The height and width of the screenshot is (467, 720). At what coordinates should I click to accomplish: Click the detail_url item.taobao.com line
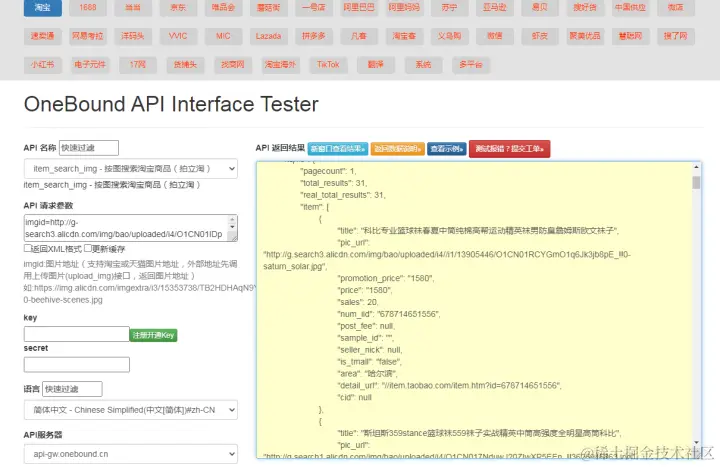click(x=450, y=386)
